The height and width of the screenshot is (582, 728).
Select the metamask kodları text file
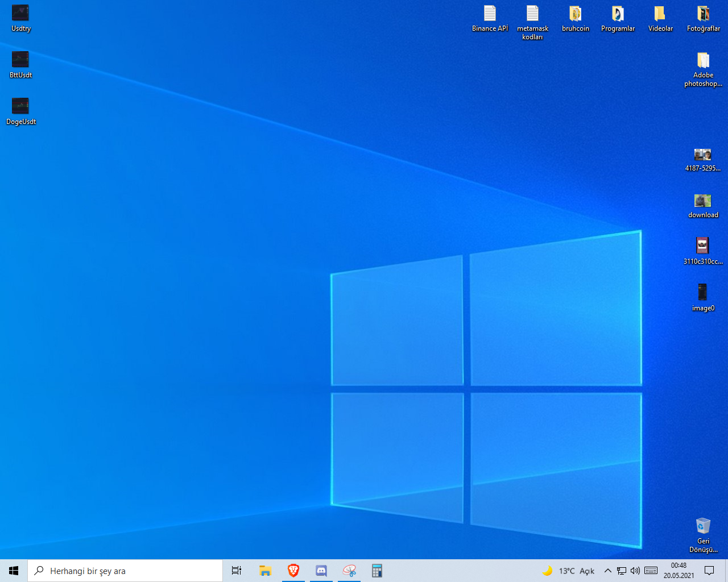click(532, 22)
